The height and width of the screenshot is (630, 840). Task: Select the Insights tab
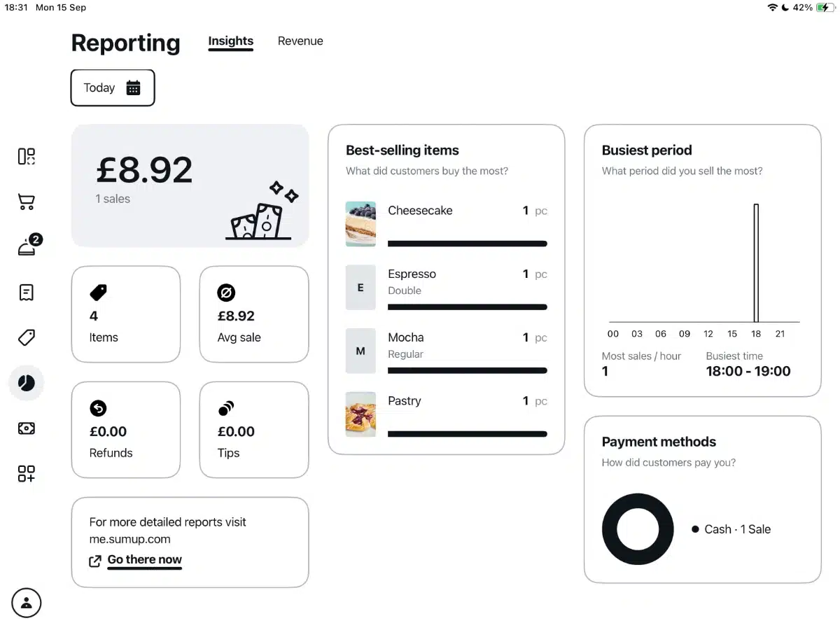[x=230, y=41]
